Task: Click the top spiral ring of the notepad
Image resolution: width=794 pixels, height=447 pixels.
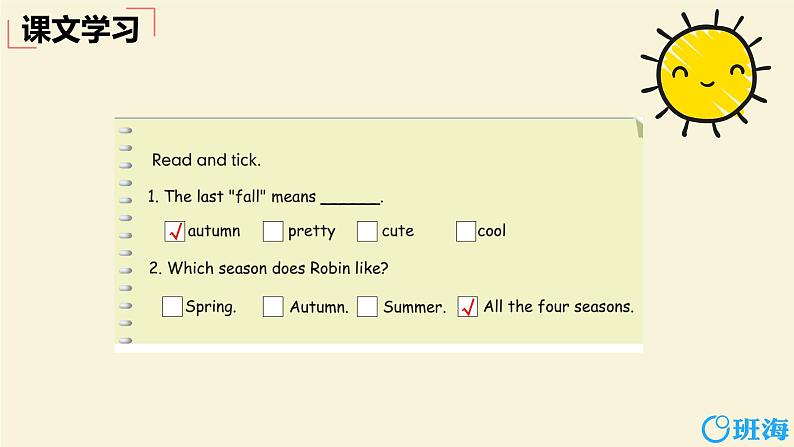Action: click(x=125, y=131)
